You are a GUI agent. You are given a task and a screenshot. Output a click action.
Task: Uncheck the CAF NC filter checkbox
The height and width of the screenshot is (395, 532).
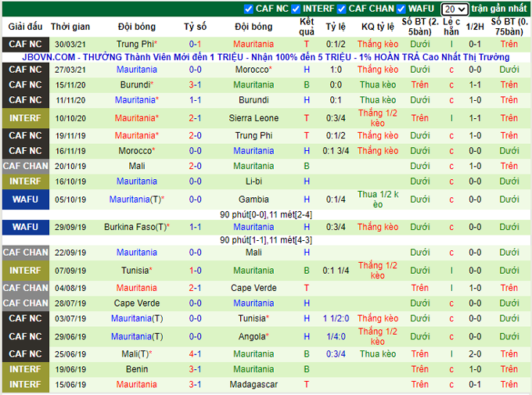click(249, 9)
